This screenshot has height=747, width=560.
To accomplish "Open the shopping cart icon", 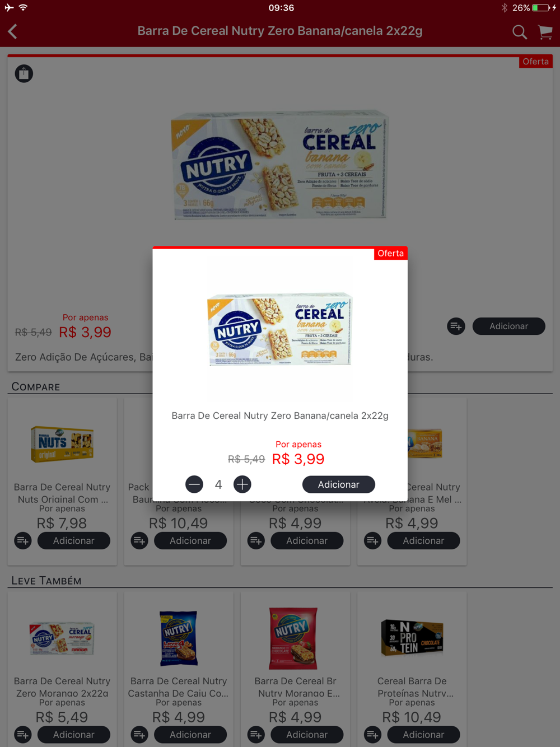I will tap(545, 32).
